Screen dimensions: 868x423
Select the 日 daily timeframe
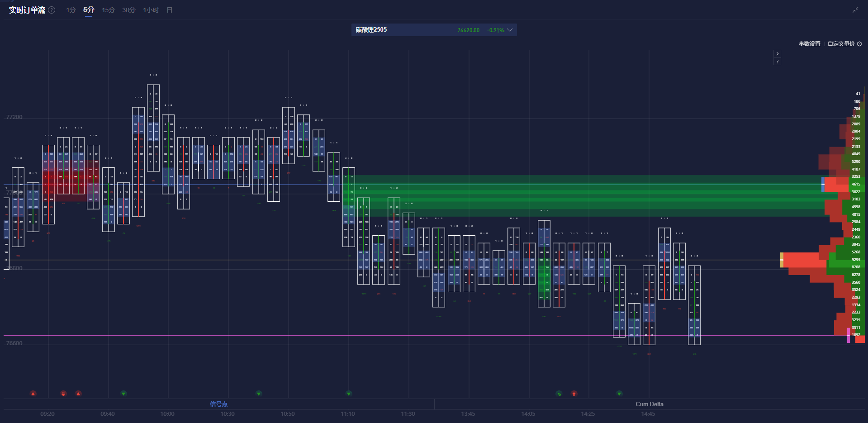[170, 10]
